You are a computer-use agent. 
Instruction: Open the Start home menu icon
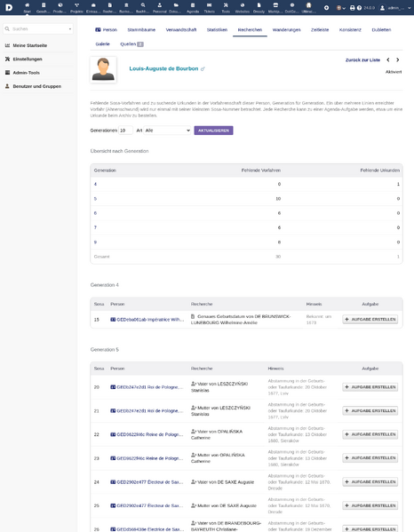click(28, 5)
